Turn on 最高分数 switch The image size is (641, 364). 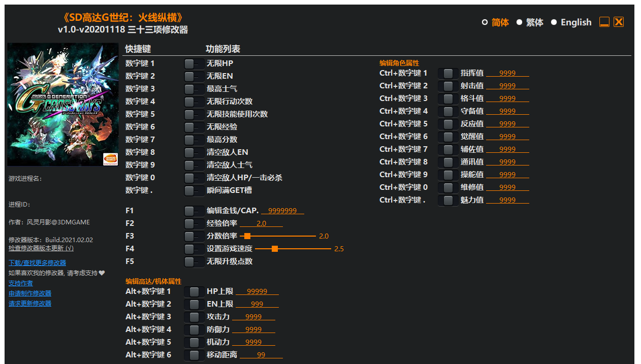tap(194, 140)
